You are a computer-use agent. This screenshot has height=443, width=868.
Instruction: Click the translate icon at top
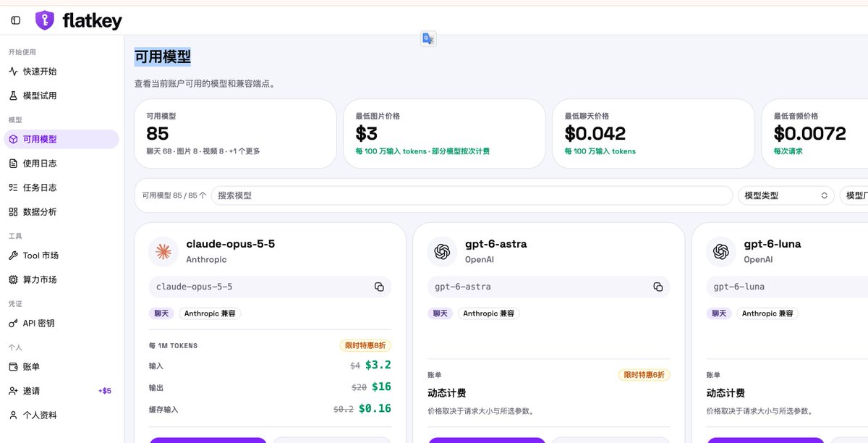(x=428, y=38)
